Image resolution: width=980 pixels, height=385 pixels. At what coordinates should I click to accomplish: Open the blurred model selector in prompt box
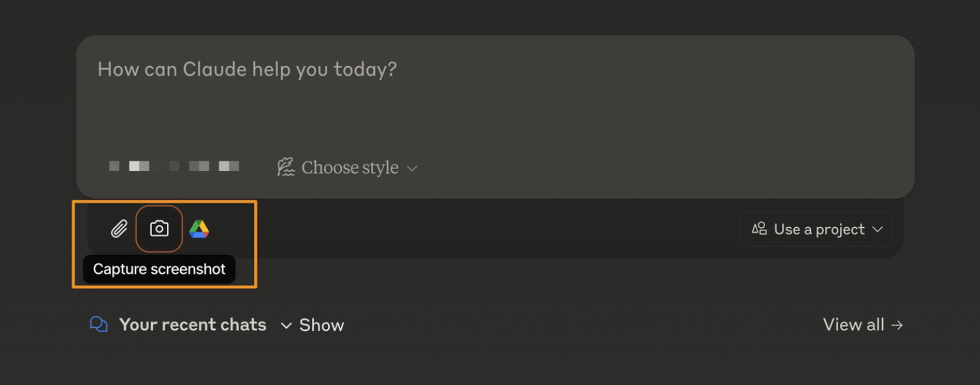pos(174,166)
